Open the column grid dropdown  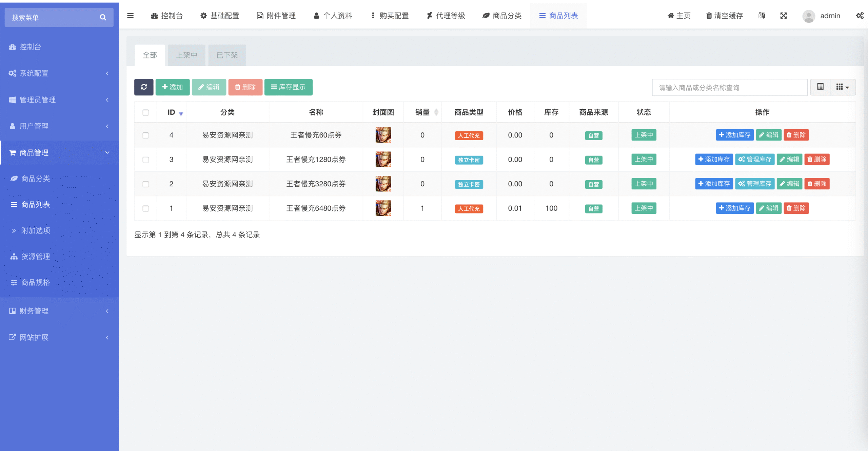coord(843,87)
